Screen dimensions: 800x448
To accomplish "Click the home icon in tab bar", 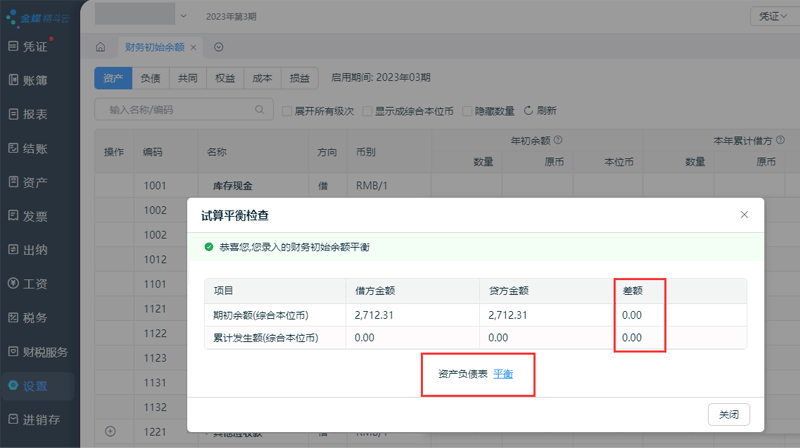I will coord(100,47).
